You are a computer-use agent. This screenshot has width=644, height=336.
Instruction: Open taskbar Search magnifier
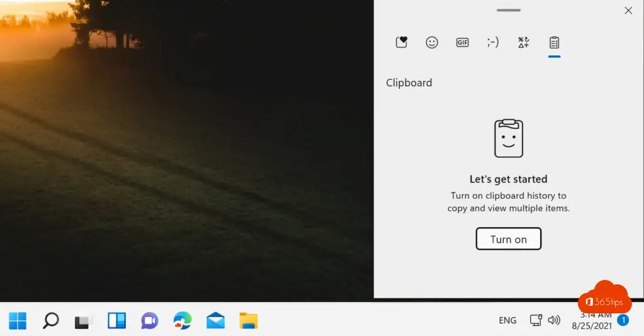50,321
